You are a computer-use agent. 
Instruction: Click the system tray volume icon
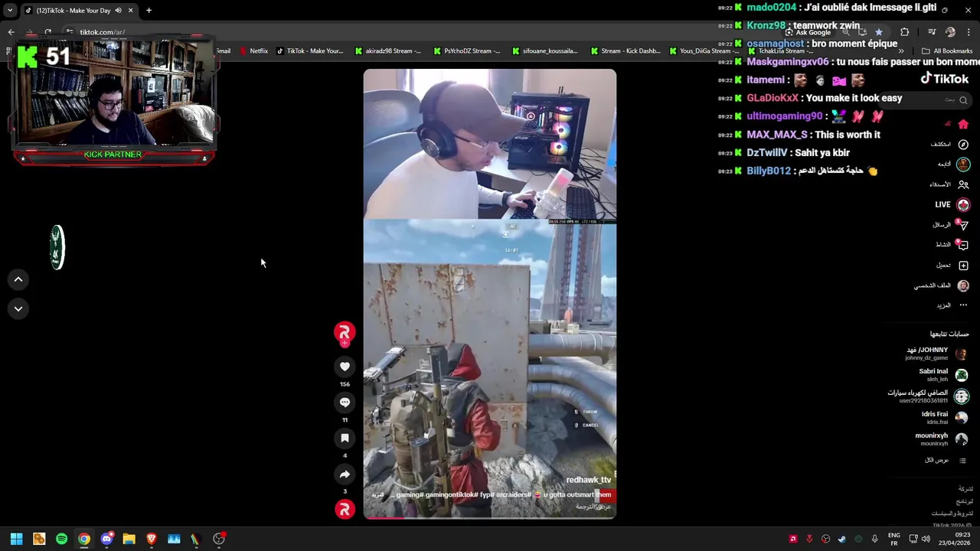[x=926, y=539]
